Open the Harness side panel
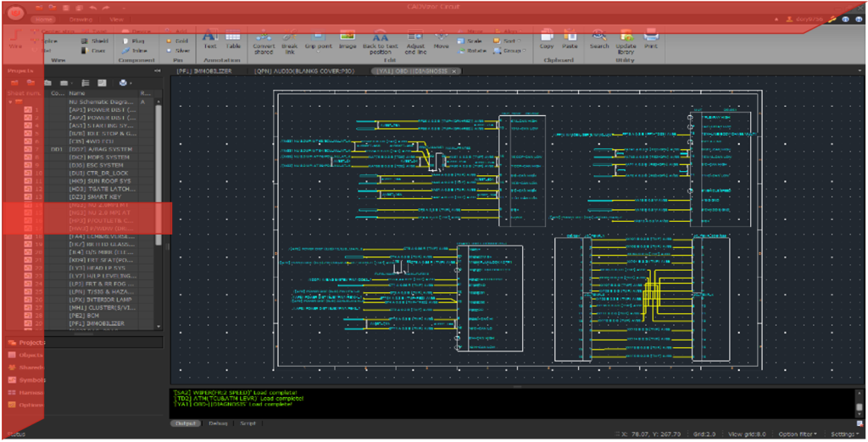This screenshot has width=868, height=442. (x=25, y=392)
